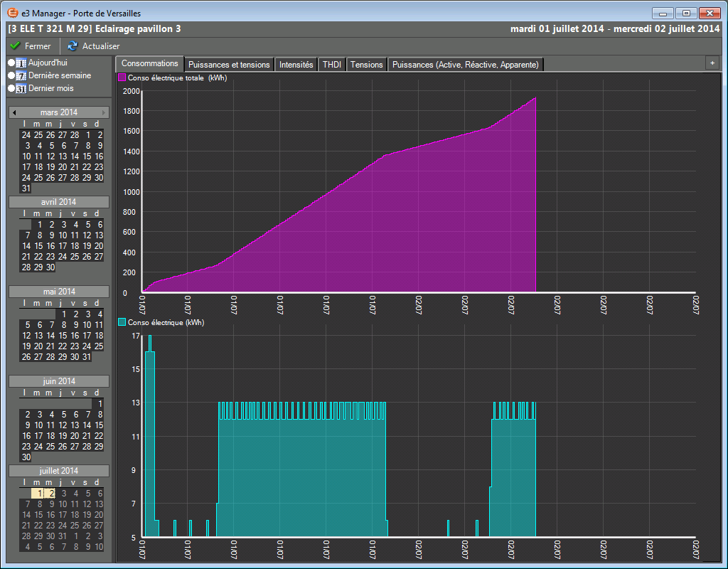Image resolution: width=728 pixels, height=569 pixels.
Task: Open the THDI tab
Action: pos(331,65)
